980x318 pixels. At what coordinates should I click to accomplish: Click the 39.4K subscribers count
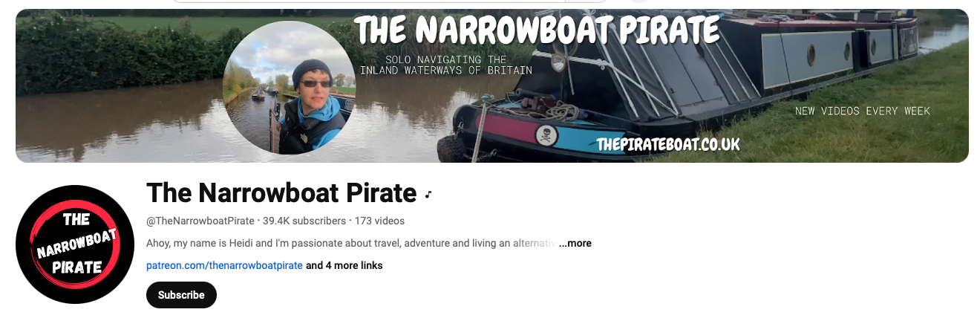coord(304,221)
